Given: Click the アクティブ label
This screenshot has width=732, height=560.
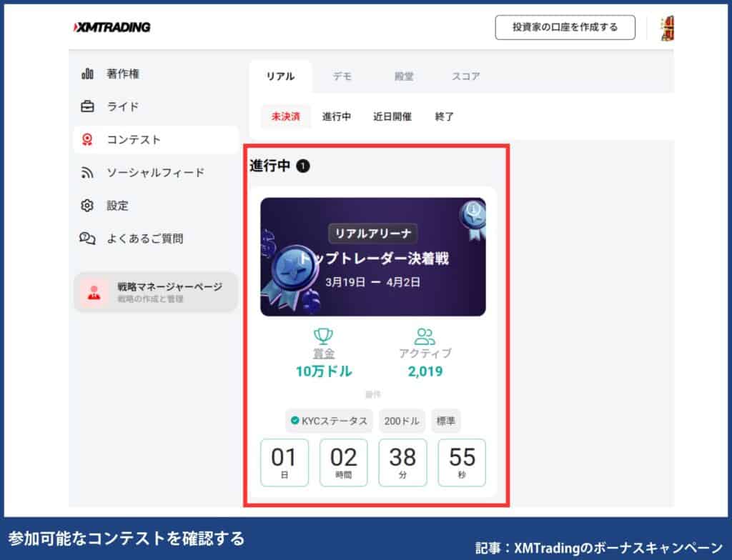Looking at the screenshot, I should tap(425, 354).
